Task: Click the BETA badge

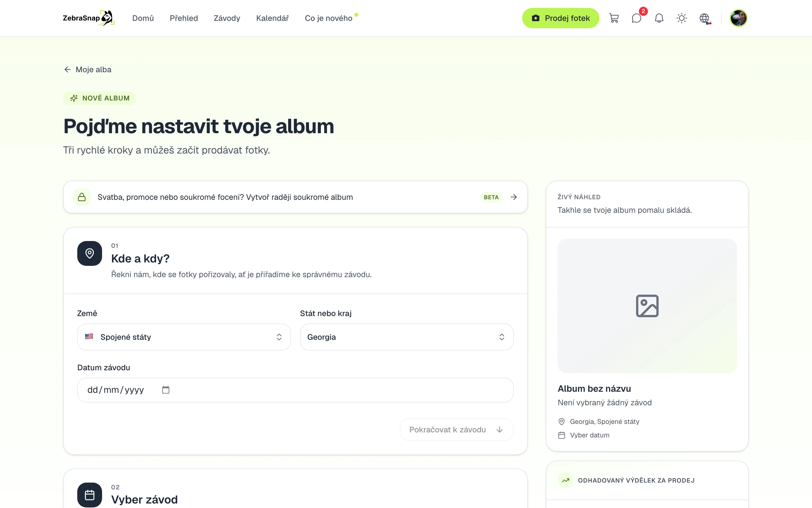Action: click(491, 197)
